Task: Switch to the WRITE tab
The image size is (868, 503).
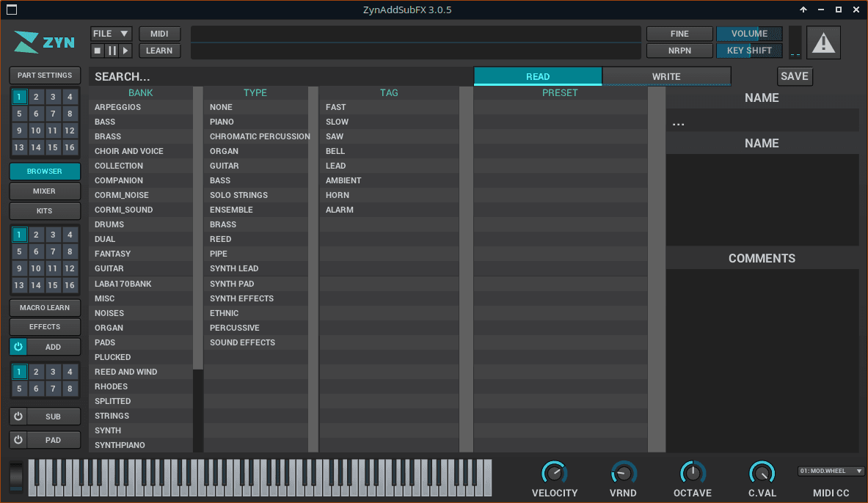Action: [x=666, y=76]
